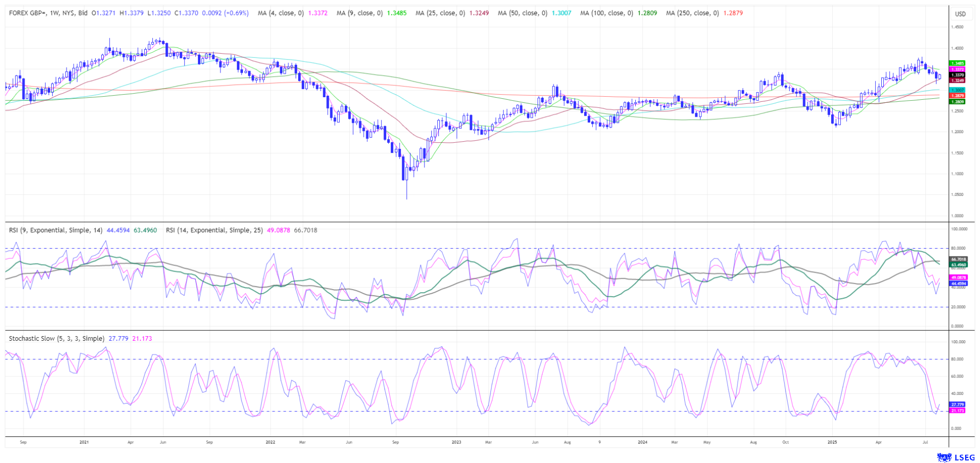
Task: Select the MA (9, close, 0) legend label
Action: coord(360,13)
